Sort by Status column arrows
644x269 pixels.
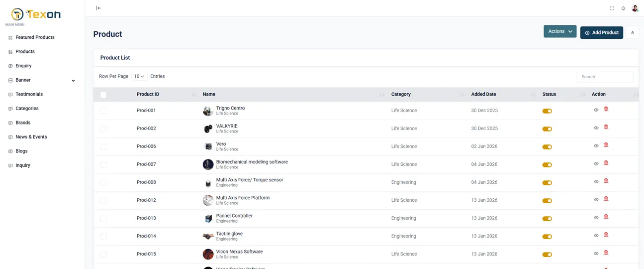click(x=582, y=95)
